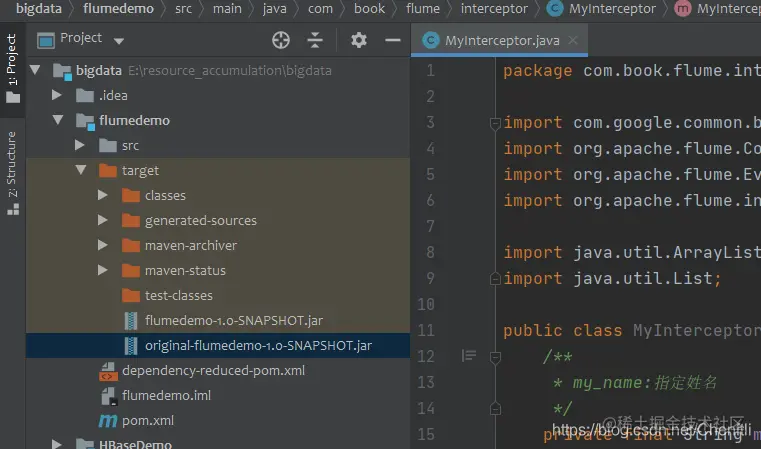Select the flumedemo module
Viewport: 761px width, 449px height.
[x=134, y=120]
